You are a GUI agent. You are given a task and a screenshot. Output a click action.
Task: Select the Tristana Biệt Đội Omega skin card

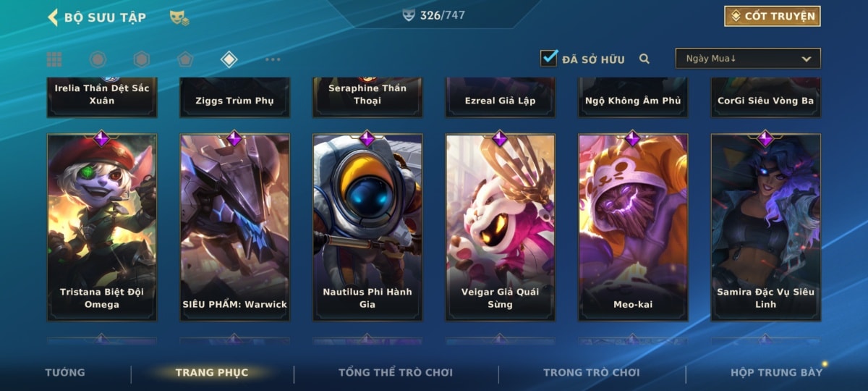[102, 227]
